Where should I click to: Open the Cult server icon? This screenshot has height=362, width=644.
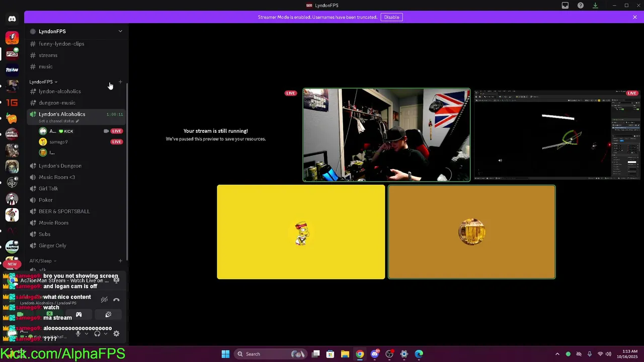point(12,182)
